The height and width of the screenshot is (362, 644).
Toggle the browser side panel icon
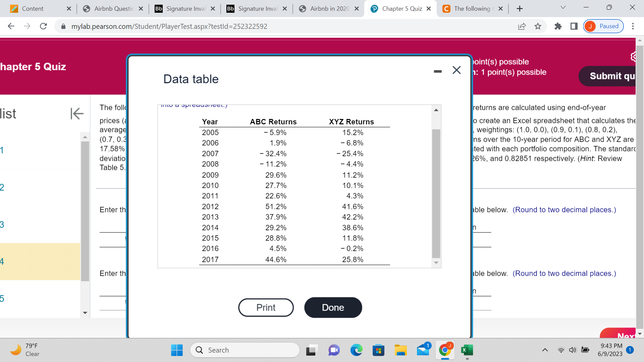click(574, 26)
